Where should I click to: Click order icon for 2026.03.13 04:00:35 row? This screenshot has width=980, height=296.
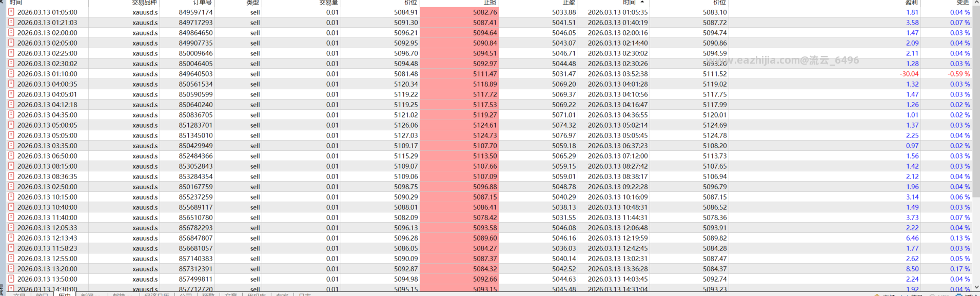[x=11, y=84]
